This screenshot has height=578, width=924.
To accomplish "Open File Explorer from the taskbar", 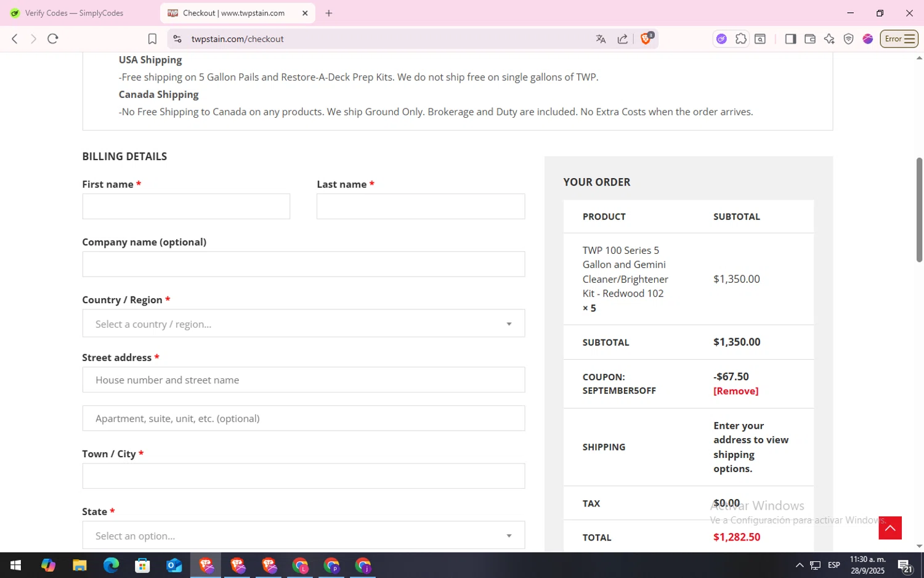I will point(79,565).
